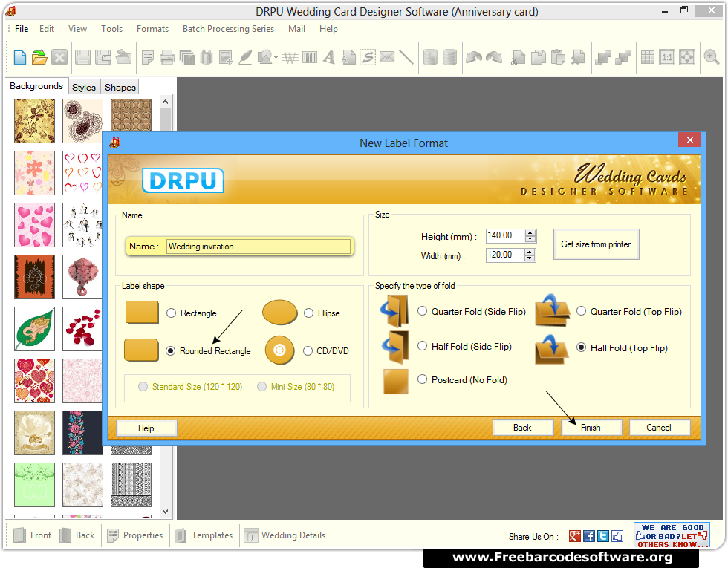The height and width of the screenshot is (568, 728).
Task: Click the Finish button
Action: (x=591, y=428)
